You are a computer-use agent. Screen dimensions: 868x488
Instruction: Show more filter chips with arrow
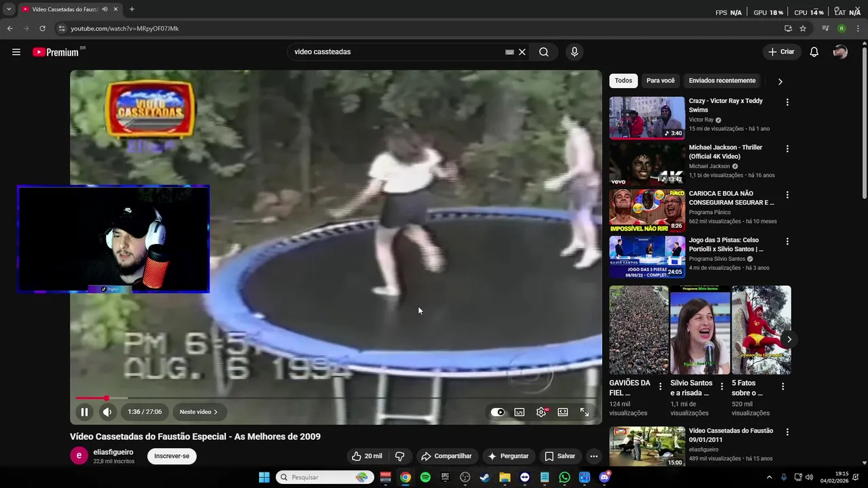[x=780, y=81]
